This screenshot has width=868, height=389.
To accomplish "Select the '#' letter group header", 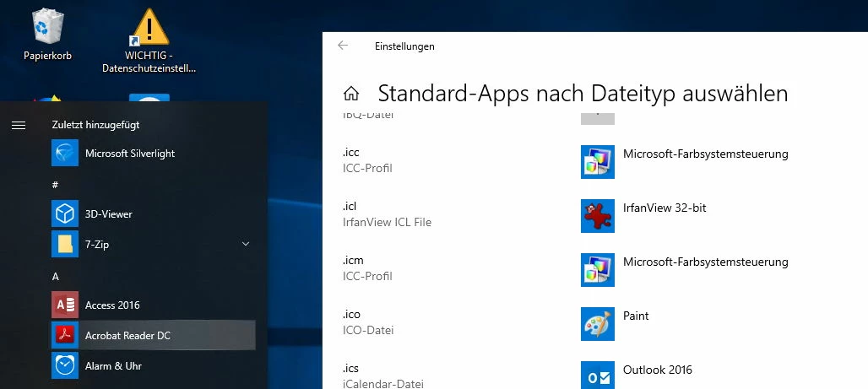I will pyautogui.click(x=56, y=185).
